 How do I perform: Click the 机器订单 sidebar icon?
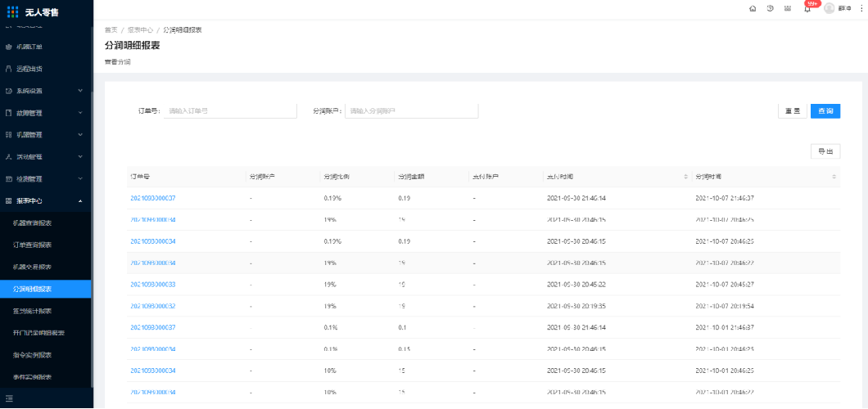point(8,47)
